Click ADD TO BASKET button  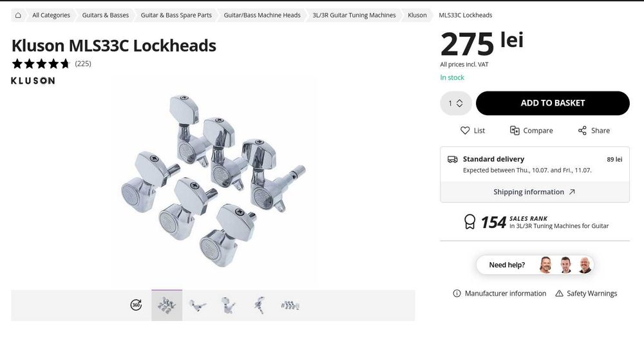coord(552,103)
